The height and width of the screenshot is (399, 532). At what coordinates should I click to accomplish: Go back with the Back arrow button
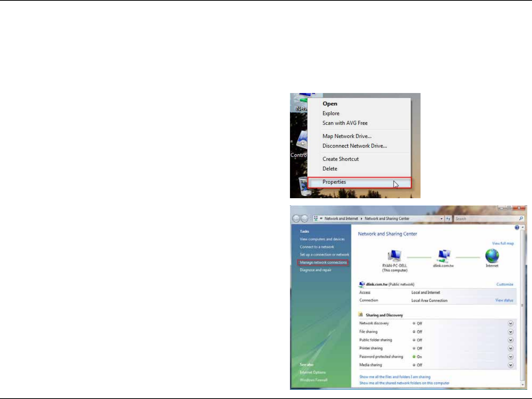(x=296, y=219)
